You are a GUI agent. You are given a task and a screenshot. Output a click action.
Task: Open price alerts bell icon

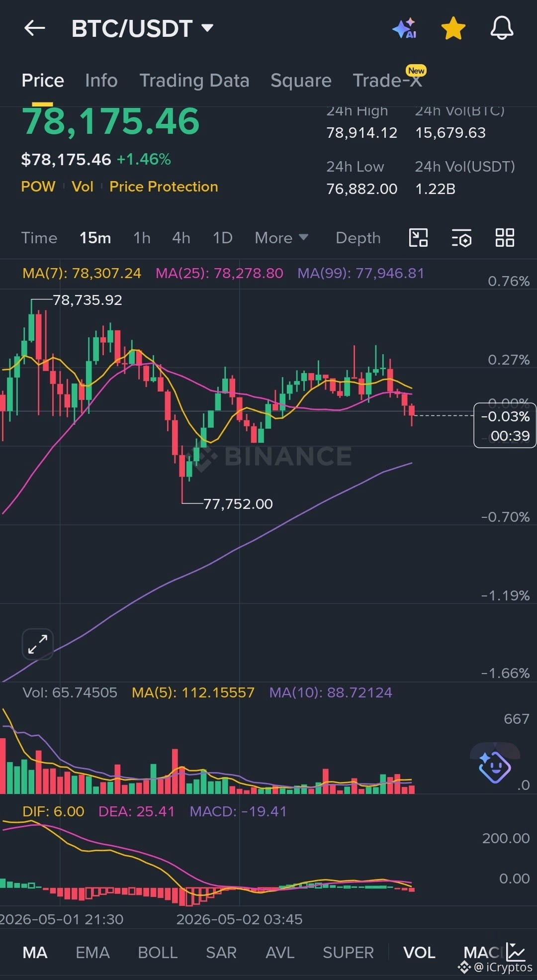pos(502,28)
